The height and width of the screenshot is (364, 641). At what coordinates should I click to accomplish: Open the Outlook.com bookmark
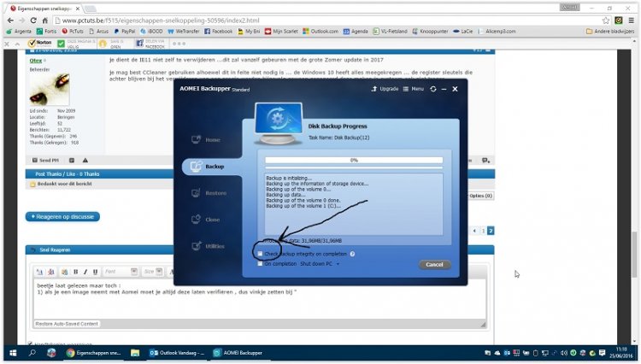click(320, 31)
